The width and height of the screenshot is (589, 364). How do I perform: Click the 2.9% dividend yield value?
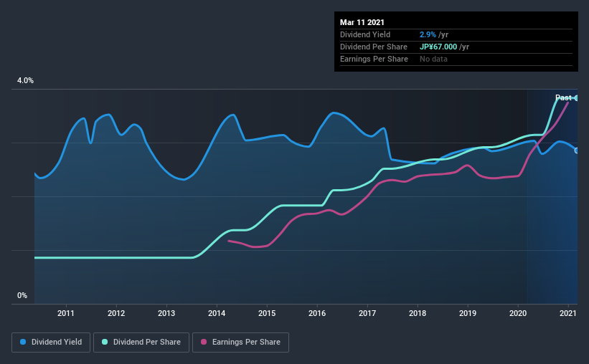pyautogui.click(x=428, y=34)
